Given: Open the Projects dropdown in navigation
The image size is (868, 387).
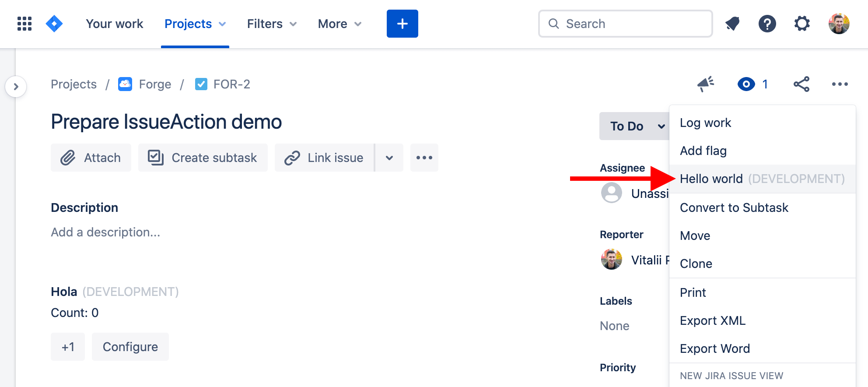Looking at the screenshot, I should click(195, 24).
